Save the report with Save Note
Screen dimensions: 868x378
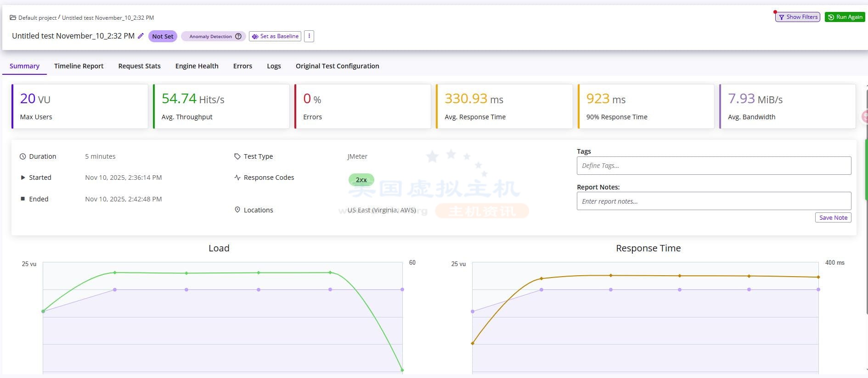pos(833,217)
